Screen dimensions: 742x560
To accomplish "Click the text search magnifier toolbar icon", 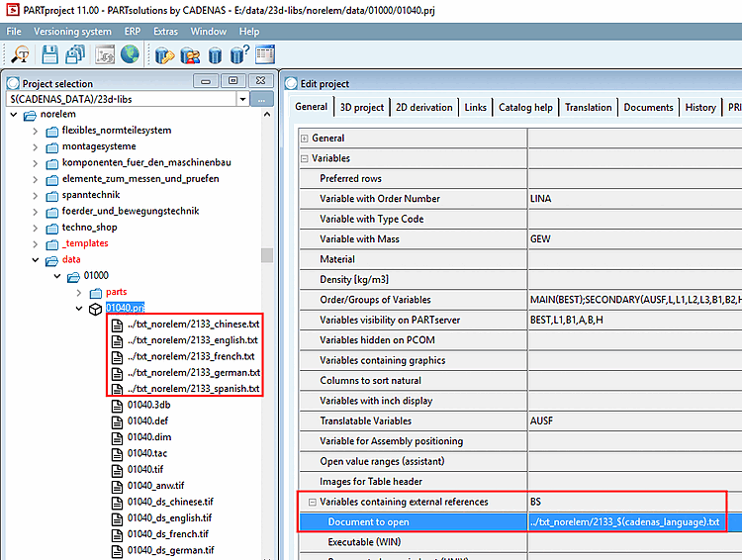I will (x=20, y=54).
